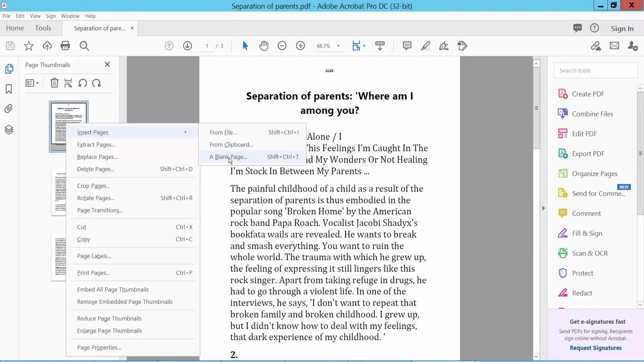This screenshot has height=362, width=644.
Task: Rotate page counterclockwise in thumbnails panel
Action: point(83,83)
